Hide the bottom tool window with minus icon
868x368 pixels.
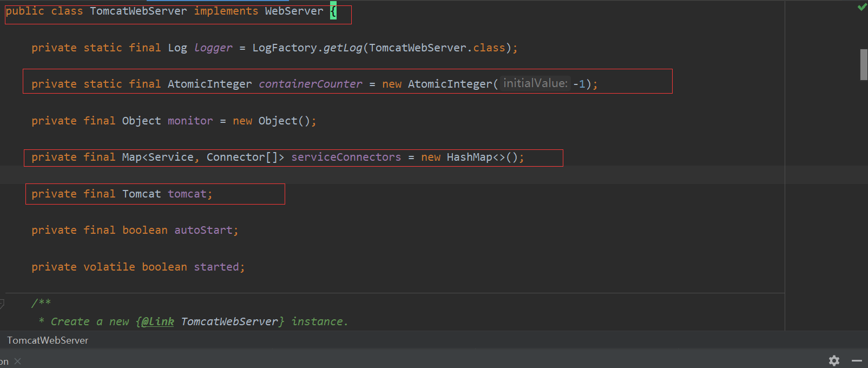pyautogui.click(x=857, y=360)
